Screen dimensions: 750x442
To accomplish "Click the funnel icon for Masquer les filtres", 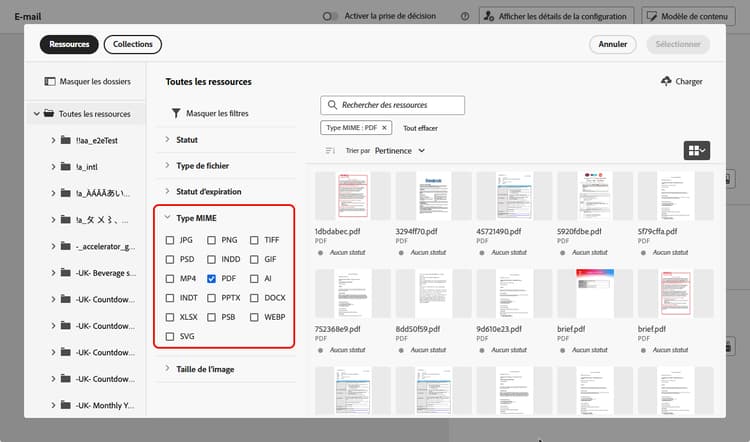I will pos(176,113).
